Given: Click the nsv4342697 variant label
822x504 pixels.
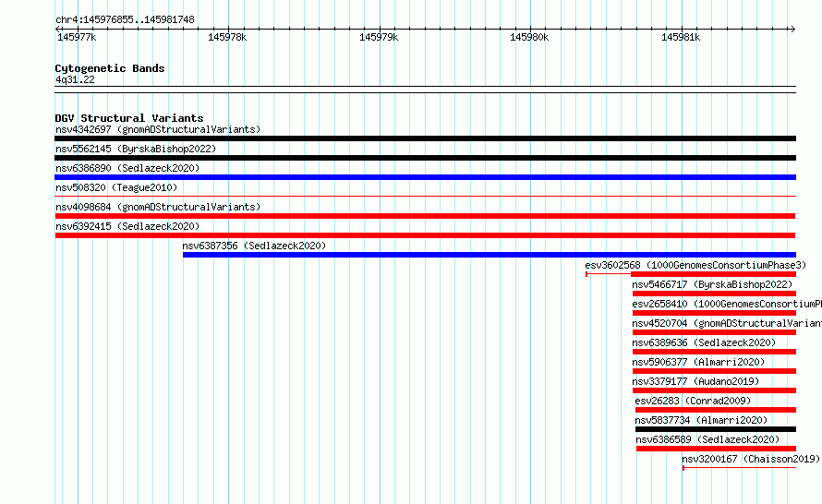Looking at the screenshot, I should pyautogui.click(x=158, y=129).
